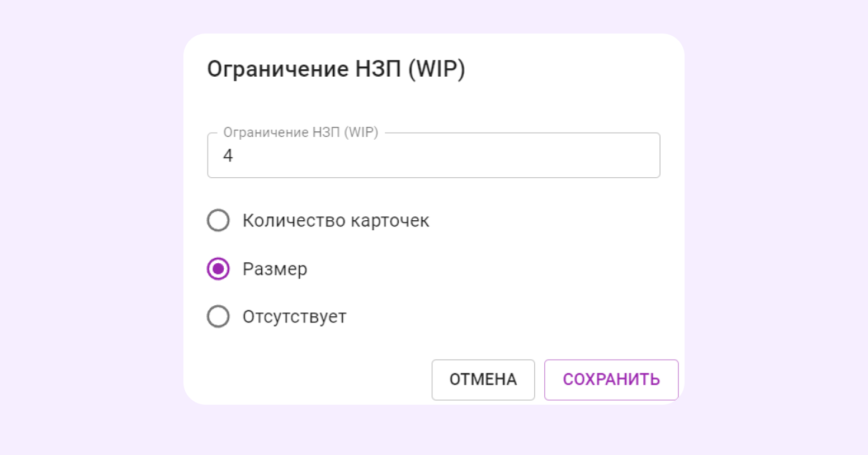Click the dialog heading "Ограничение НЗП (WIP)"
Viewport: 868px width, 455px height.
click(x=336, y=69)
